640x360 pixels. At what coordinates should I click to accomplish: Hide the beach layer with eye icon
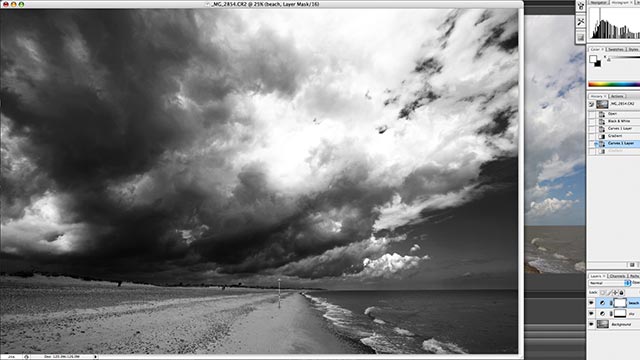591,303
